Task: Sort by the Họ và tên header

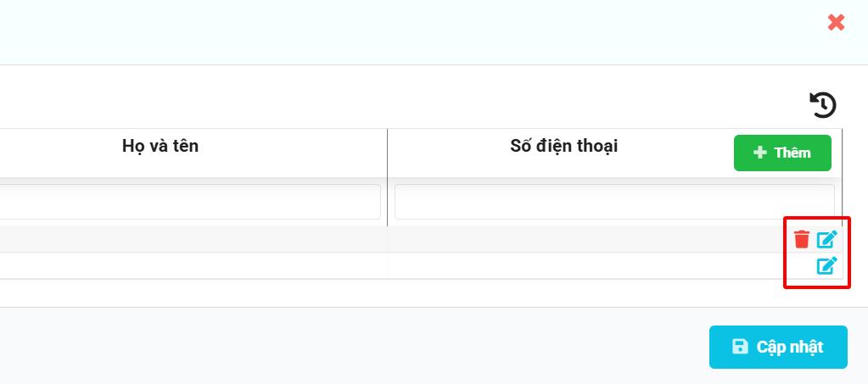Action: (160, 146)
